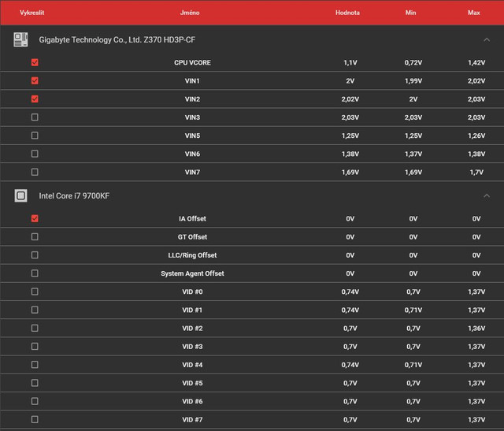Image resolution: width=504 pixels, height=431 pixels.
Task: Uncheck the CPU VCORE plot checkbox
Action: [x=35, y=62]
